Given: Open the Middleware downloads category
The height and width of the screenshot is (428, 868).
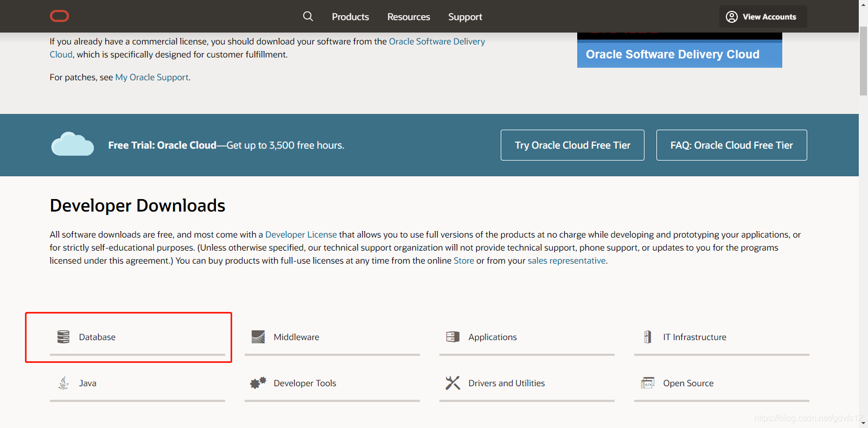Looking at the screenshot, I should [332, 337].
